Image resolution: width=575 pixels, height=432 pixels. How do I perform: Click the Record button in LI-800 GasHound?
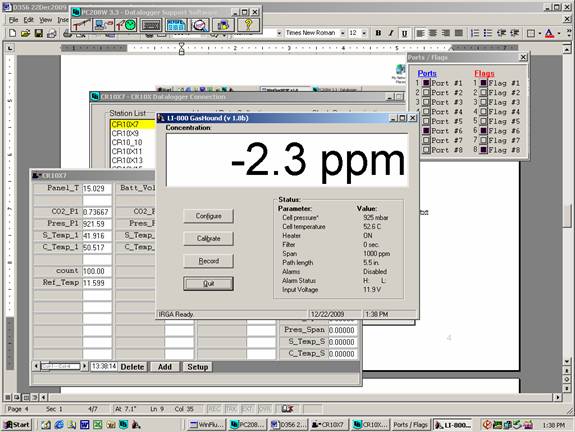coord(208,261)
